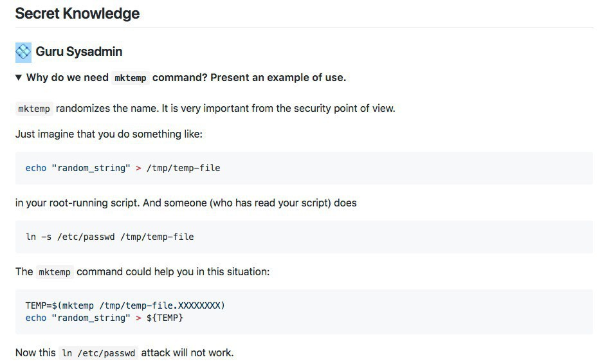The image size is (611, 364).
Task: Click "/tmp/temp-file" path in the first code block
Action: coord(183,168)
